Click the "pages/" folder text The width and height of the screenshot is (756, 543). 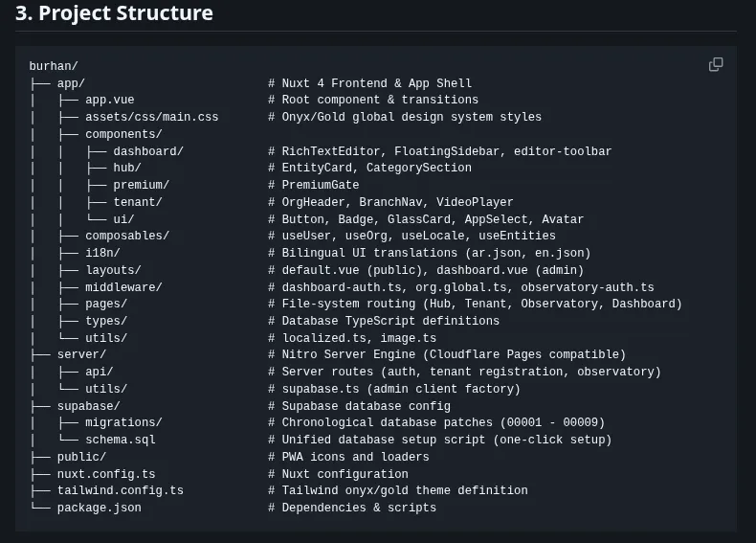[106, 305]
